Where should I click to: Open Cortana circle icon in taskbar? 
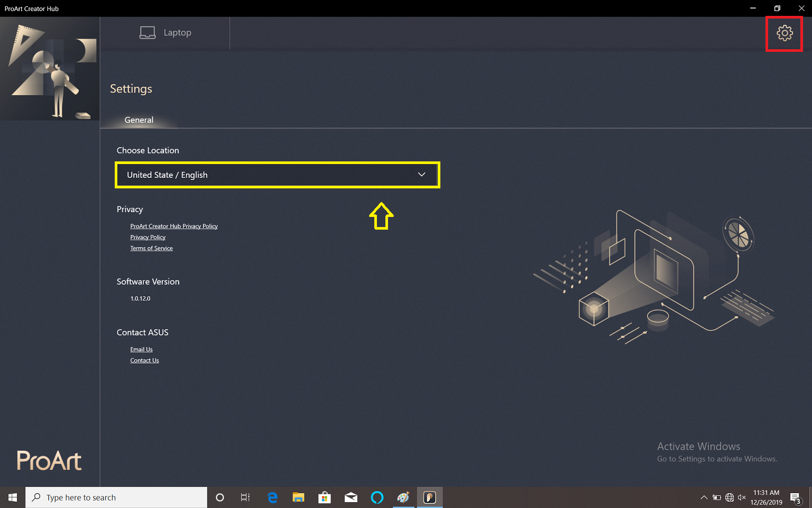[220, 497]
